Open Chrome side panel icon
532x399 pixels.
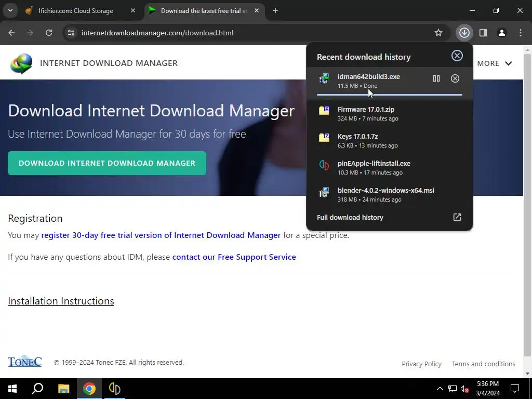click(x=483, y=33)
